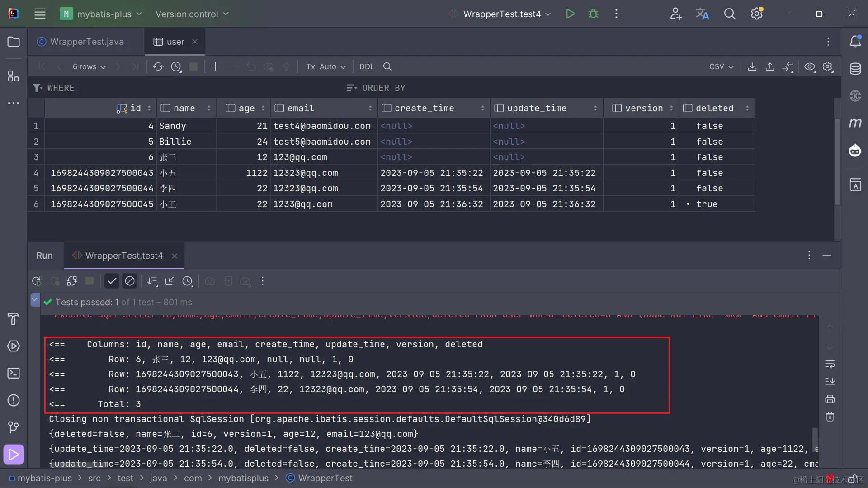Add a new row to the table
Viewport: 868px width, 488px height.
[215, 67]
